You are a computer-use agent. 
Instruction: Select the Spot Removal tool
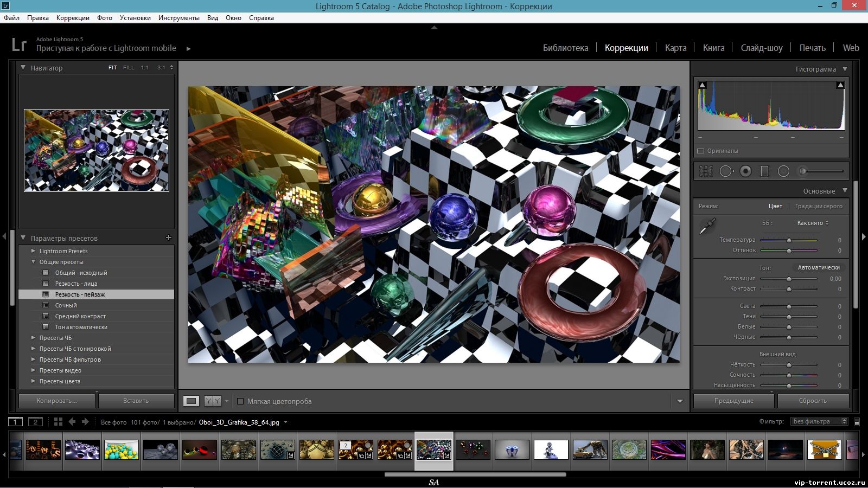[x=726, y=171]
